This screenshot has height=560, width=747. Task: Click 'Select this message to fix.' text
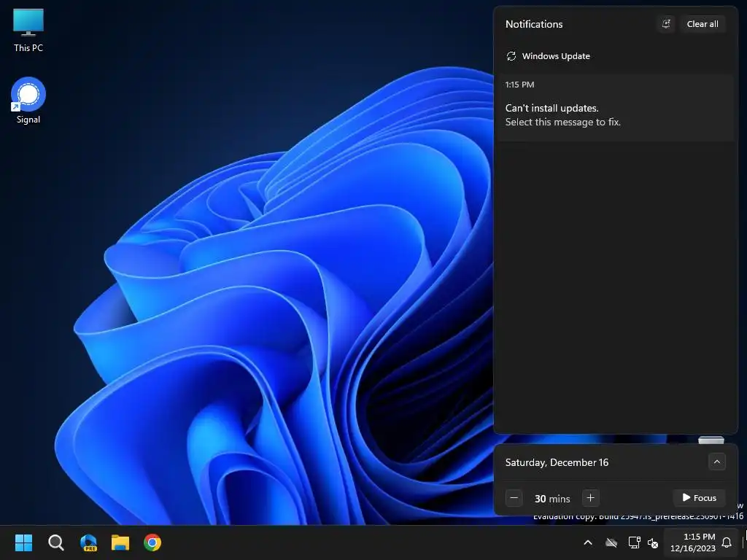[x=562, y=122]
